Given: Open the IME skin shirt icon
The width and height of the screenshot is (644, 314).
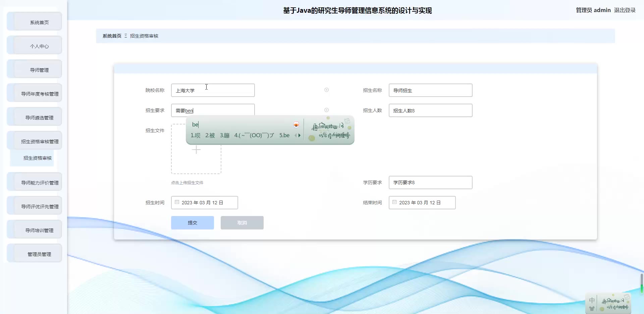Looking at the screenshot, I should [x=592, y=308].
